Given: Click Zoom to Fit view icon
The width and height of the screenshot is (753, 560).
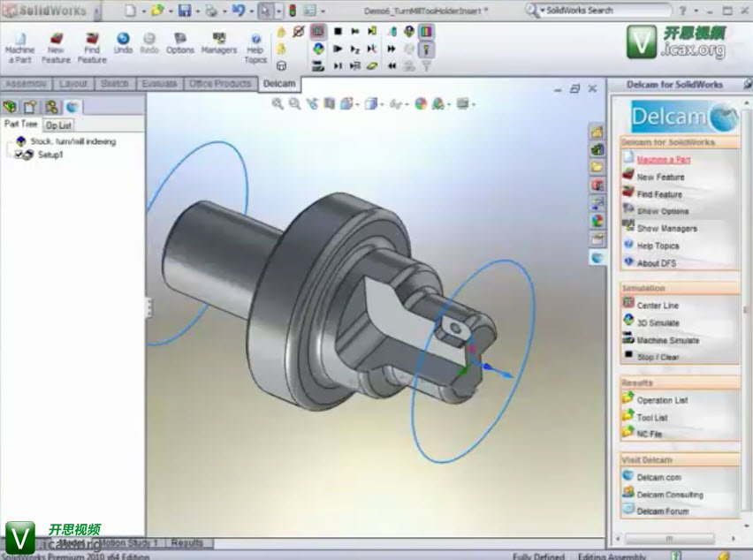Looking at the screenshot, I should [278, 103].
